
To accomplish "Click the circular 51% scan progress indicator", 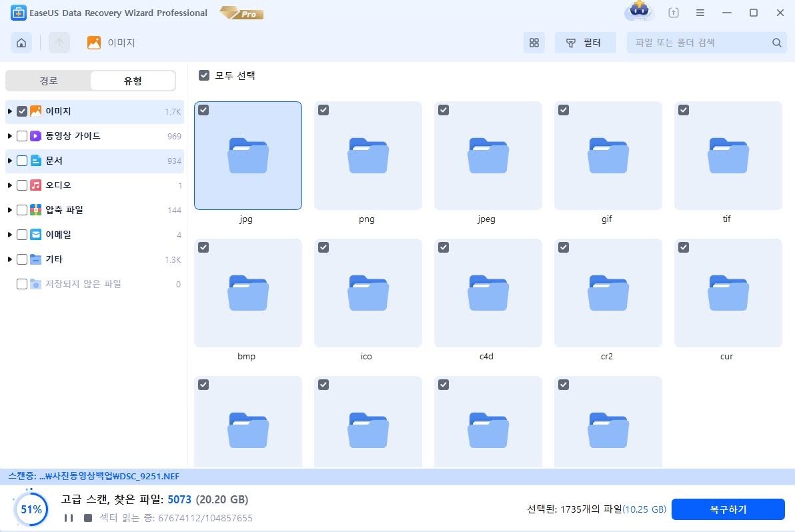I will (x=31, y=509).
